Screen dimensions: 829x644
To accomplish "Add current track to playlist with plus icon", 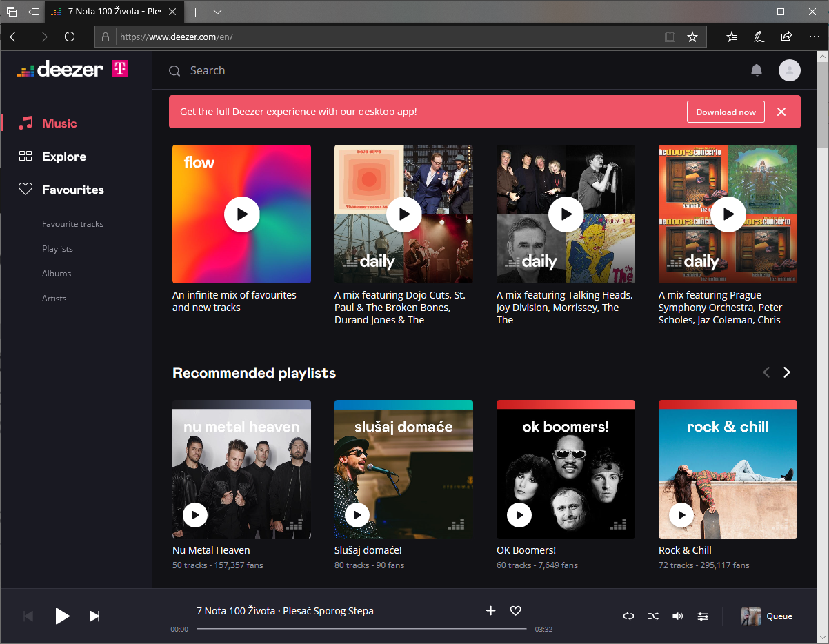I will (x=491, y=610).
